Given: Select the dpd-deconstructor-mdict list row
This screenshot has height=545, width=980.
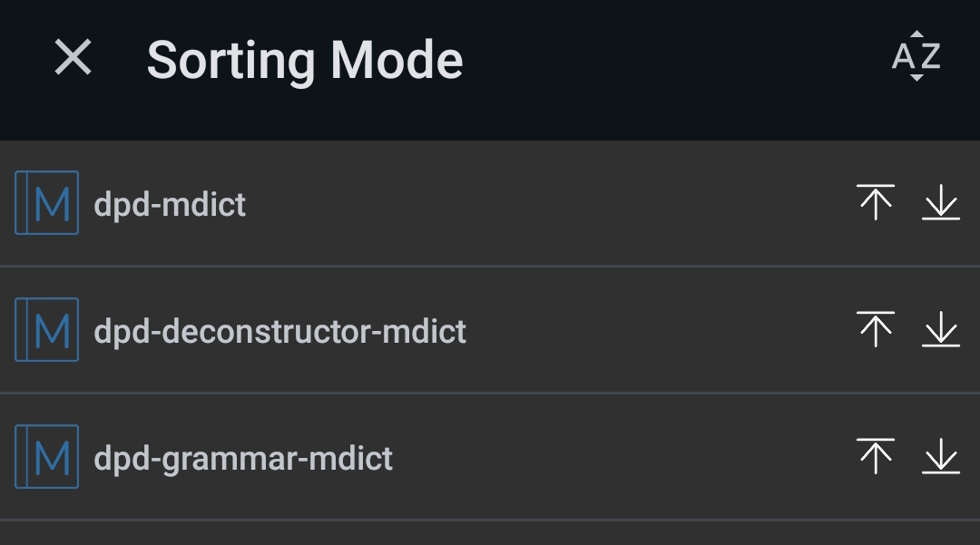Looking at the screenshot, I should click(363, 330).
